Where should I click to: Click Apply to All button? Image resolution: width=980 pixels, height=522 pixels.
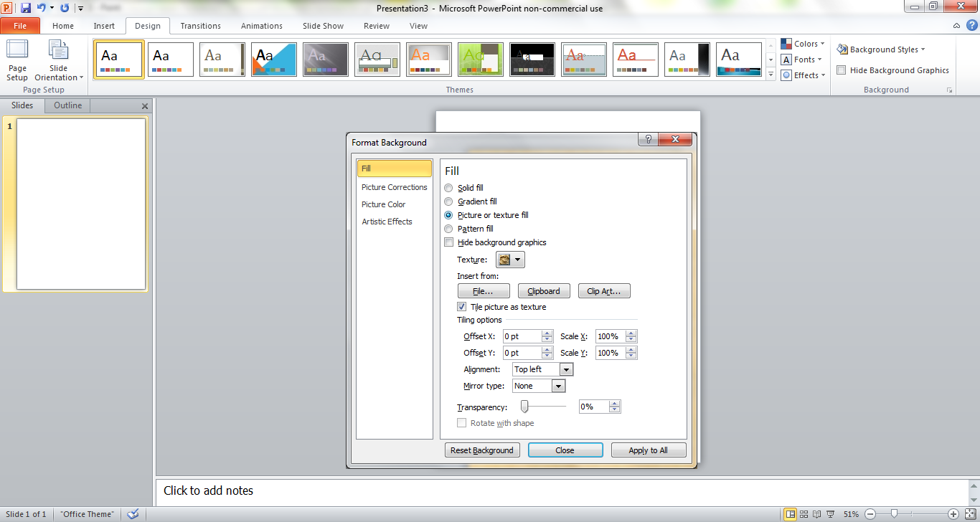coord(649,450)
